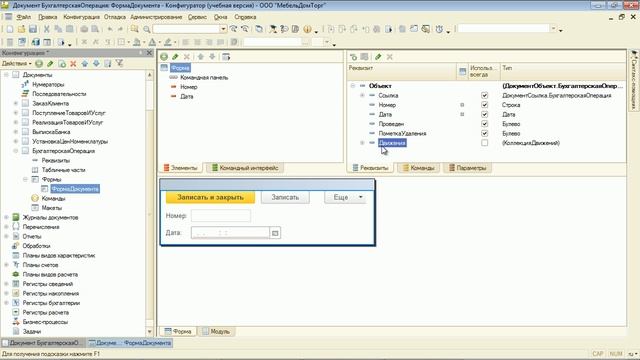
Task: Click the border color pen tool in formatting toolbar
Action: tap(168, 42)
